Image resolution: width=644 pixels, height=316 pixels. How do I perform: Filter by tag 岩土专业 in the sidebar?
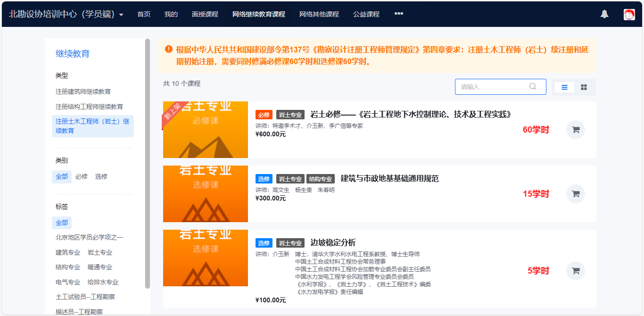click(100, 252)
